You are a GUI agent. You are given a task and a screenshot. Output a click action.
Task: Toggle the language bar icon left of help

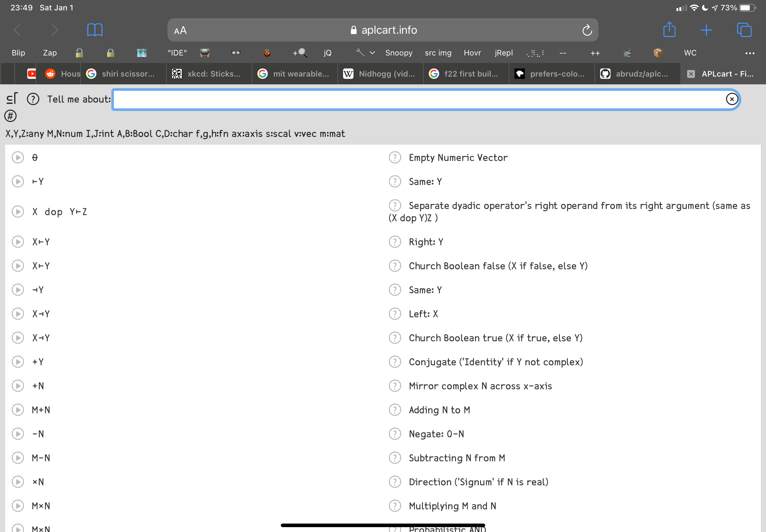(x=12, y=99)
